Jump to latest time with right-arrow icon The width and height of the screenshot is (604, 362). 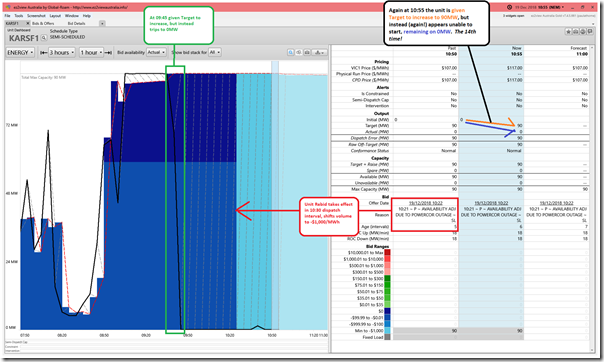[x=108, y=52]
